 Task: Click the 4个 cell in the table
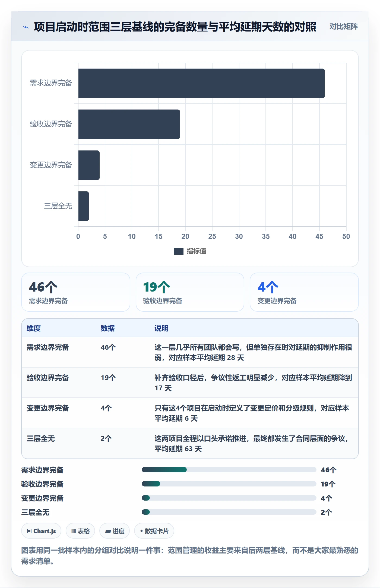click(106, 408)
